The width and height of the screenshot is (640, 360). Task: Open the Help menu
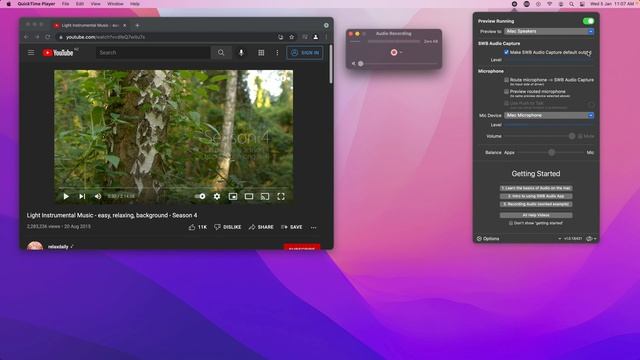[135, 4]
